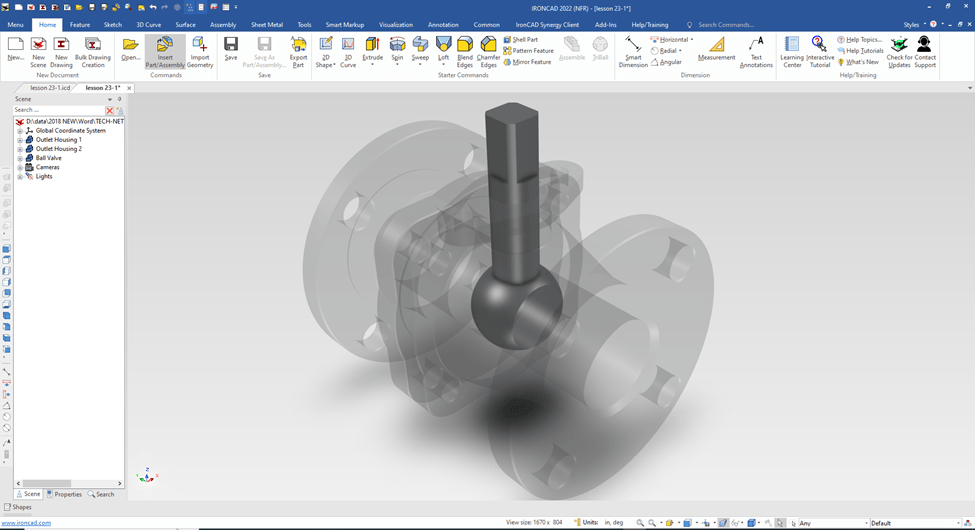
Task: Select the Loft tool
Action: (443, 46)
